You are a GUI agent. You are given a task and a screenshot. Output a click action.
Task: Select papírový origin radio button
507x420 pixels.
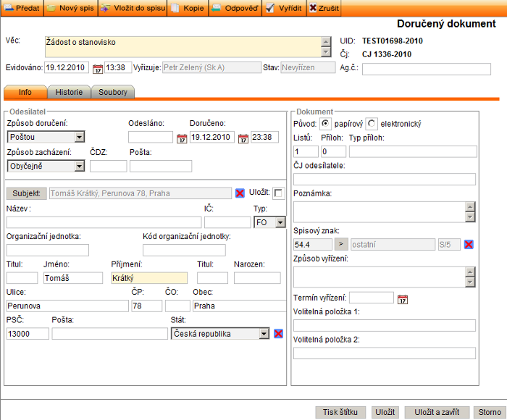(x=325, y=124)
